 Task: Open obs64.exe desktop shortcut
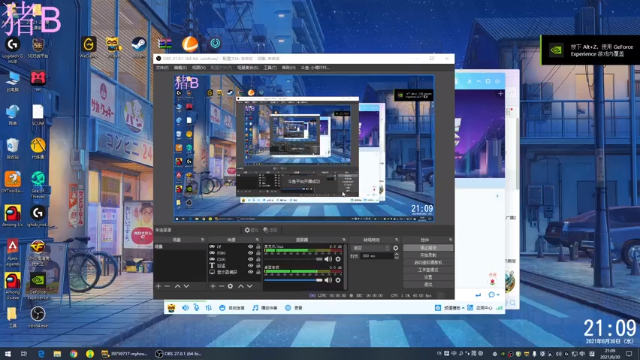click(38, 317)
